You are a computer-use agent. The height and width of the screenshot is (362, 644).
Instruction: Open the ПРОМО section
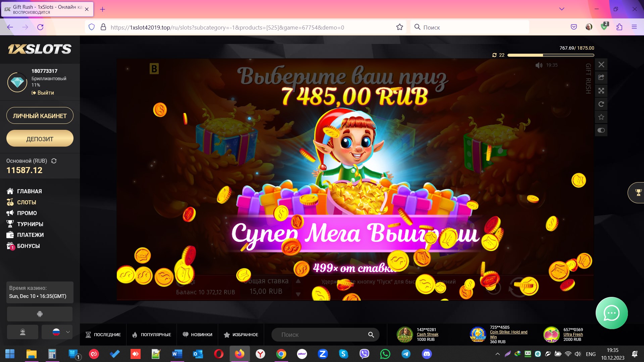tap(21, 213)
